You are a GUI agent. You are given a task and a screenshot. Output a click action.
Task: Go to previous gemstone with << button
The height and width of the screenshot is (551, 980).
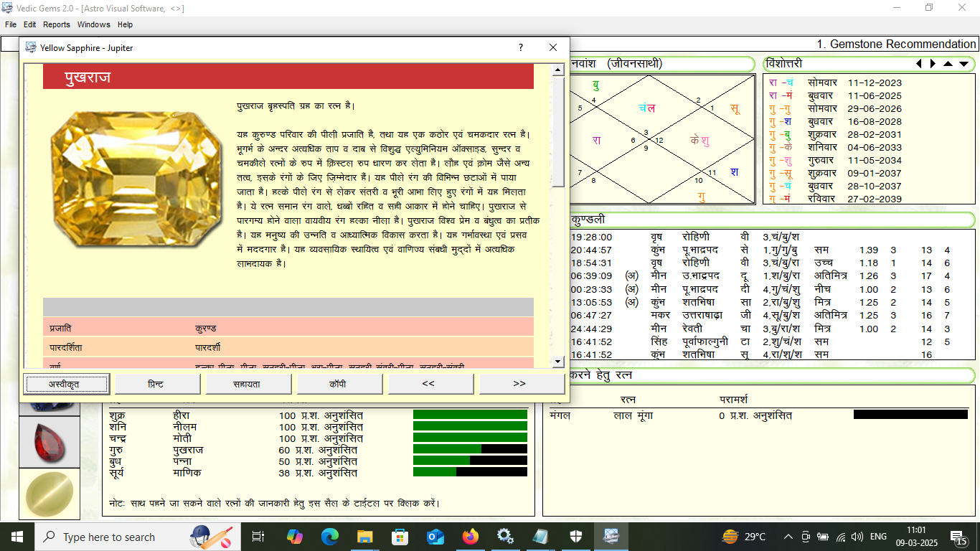[x=429, y=384]
